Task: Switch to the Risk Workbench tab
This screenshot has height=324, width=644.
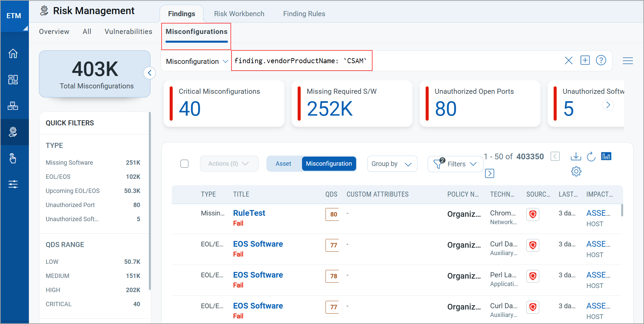Action: point(239,14)
